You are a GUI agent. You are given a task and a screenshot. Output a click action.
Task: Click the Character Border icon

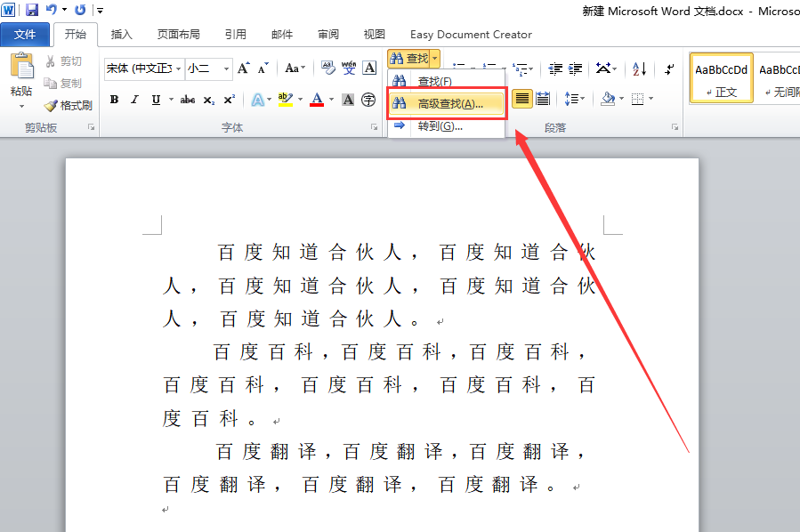pyautogui.click(x=369, y=68)
